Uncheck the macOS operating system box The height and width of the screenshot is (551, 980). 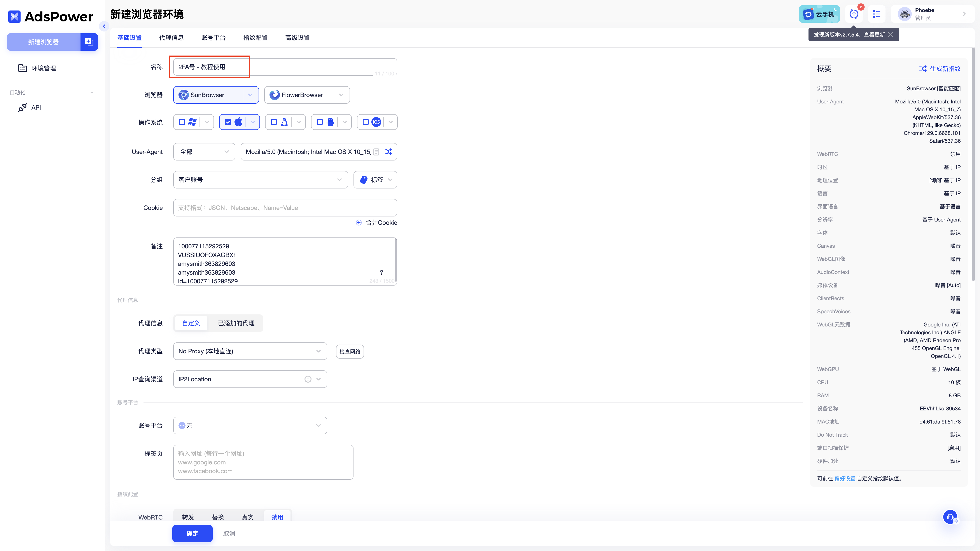pos(228,122)
